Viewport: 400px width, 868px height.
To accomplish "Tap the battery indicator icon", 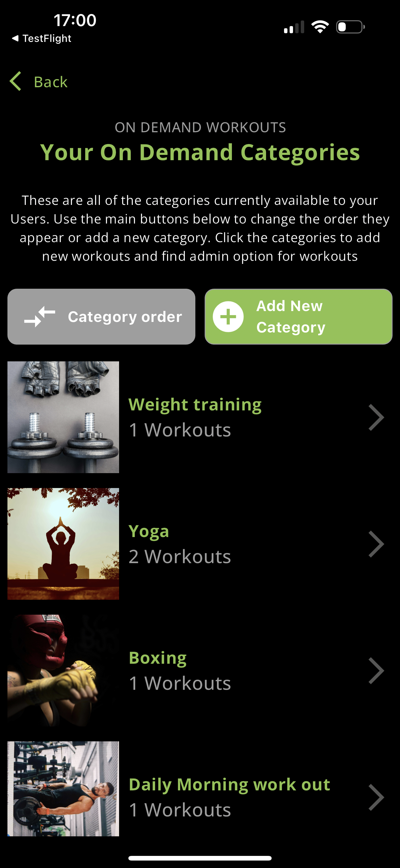I will coord(350,27).
